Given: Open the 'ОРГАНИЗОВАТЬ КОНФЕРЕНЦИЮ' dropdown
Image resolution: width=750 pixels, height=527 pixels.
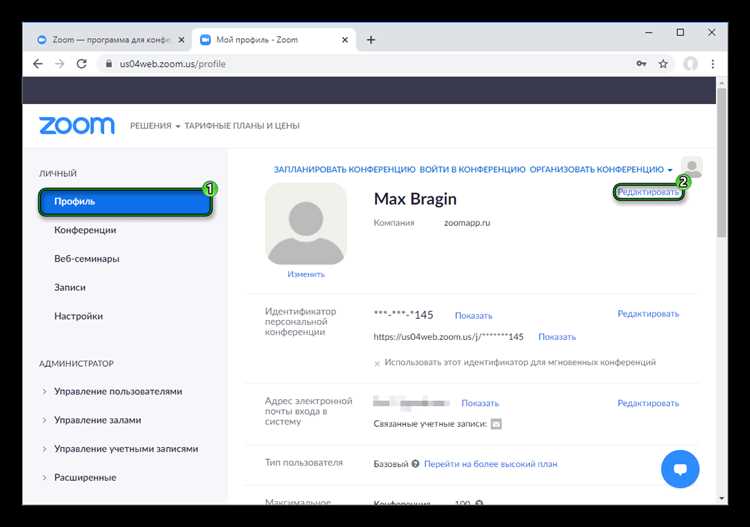Looking at the screenshot, I should tap(601, 169).
